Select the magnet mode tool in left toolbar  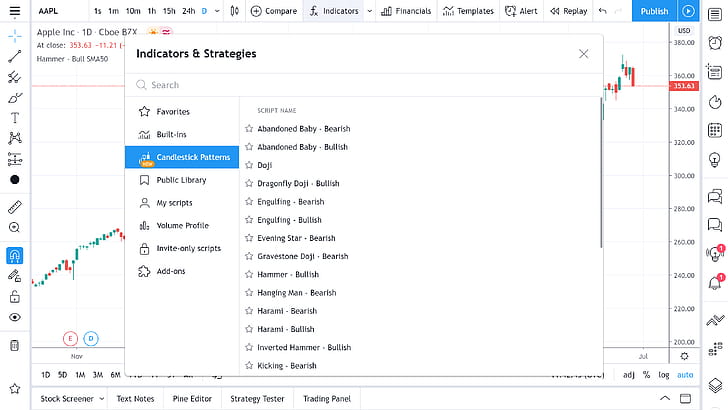[x=14, y=254]
